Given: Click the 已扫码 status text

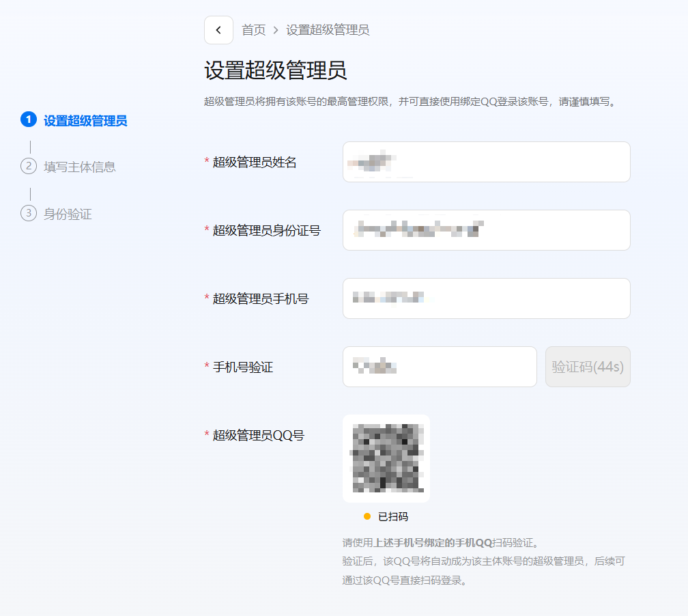Looking at the screenshot, I should (393, 516).
